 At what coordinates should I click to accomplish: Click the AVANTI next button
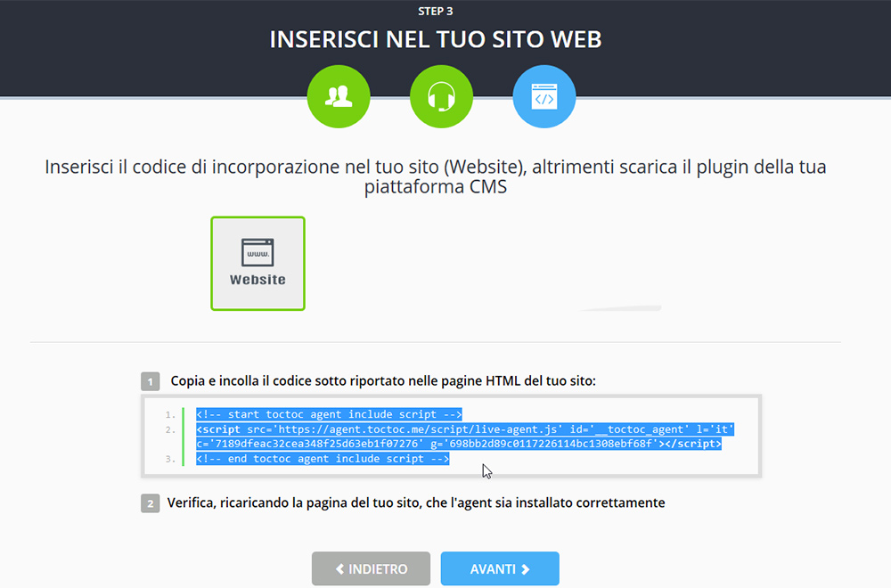(x=500, y=568)
